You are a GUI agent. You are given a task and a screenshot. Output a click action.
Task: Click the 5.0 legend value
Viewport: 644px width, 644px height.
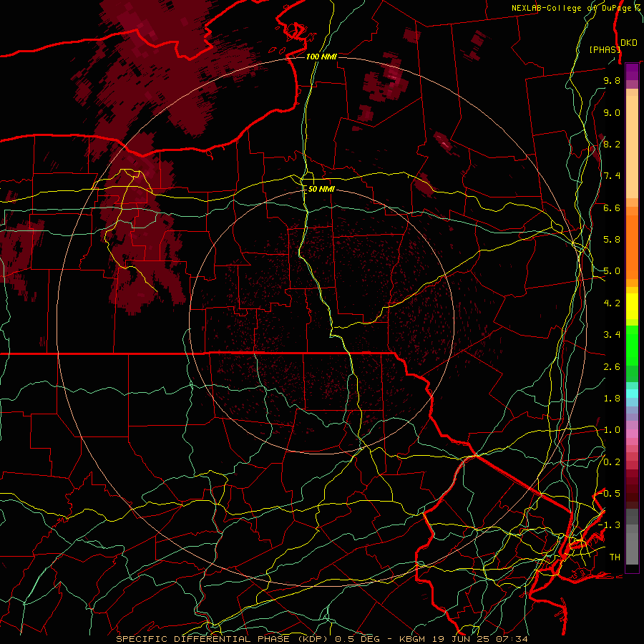(612, 271)
